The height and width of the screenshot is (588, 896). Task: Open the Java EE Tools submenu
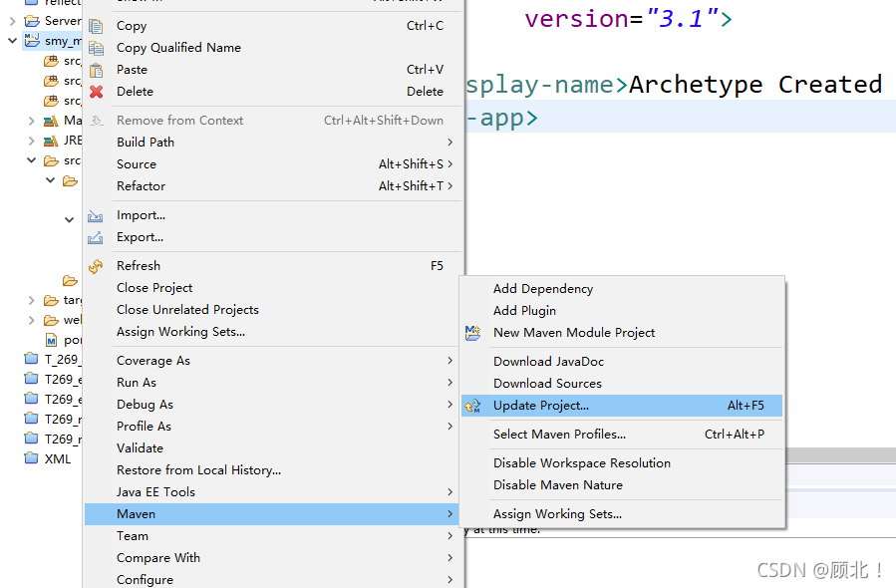click(272, 492)
